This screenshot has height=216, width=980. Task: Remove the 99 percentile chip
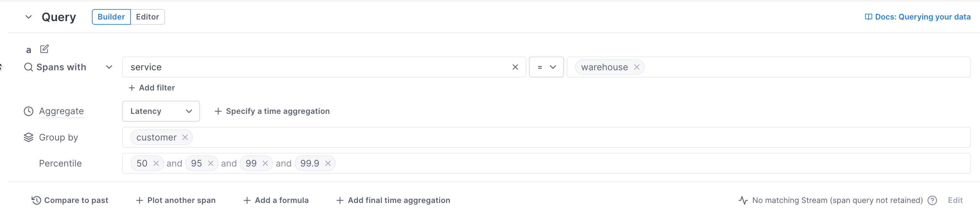click(265, 163)
